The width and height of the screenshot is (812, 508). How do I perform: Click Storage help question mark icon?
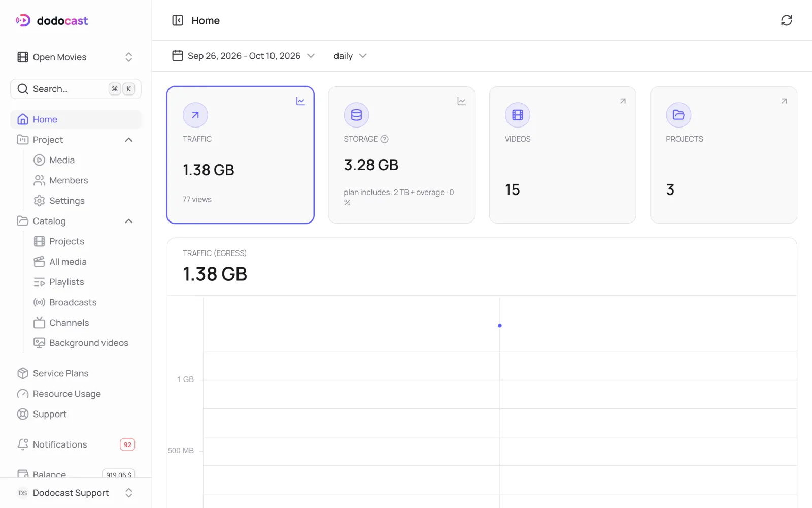pyautogui.click(x=384, y=139)
